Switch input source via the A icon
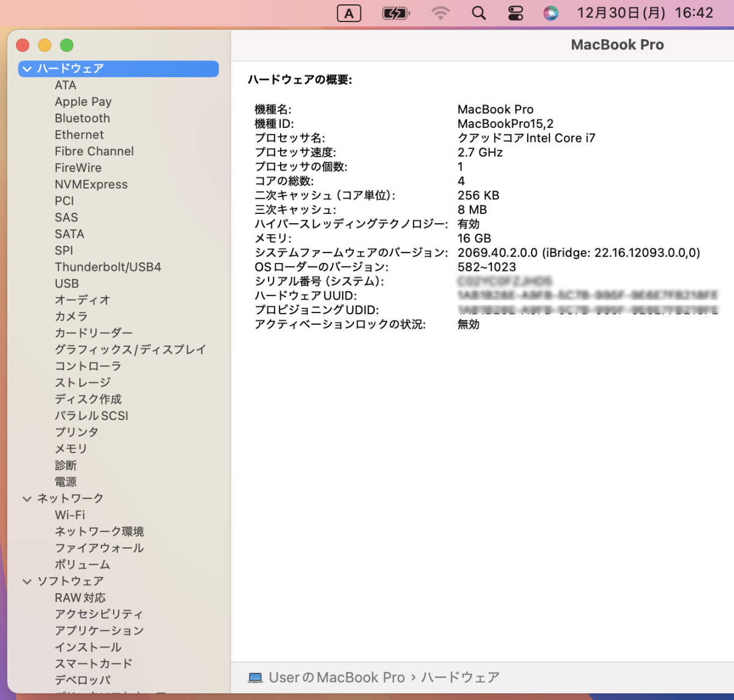Screen dimensions: 734x700 point(349,13)
